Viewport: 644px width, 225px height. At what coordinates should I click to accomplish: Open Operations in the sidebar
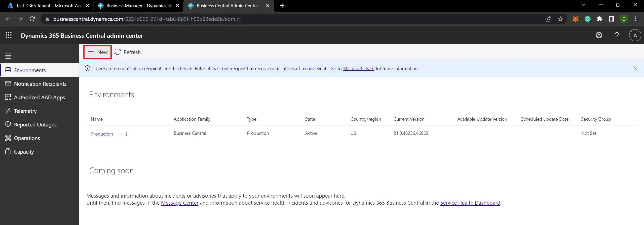point(40,138)
